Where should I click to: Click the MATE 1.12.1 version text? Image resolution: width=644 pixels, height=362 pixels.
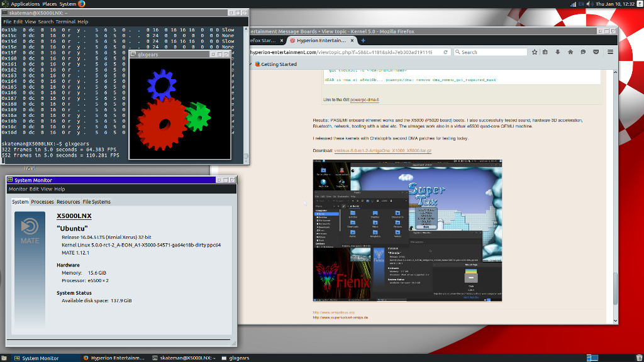[x=75, y=253]
